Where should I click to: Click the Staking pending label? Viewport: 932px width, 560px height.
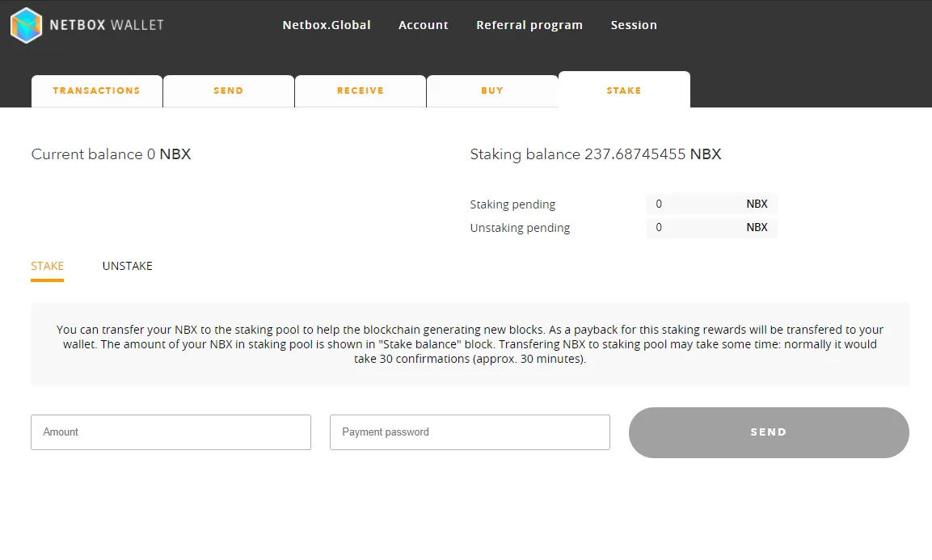point(513,204)
